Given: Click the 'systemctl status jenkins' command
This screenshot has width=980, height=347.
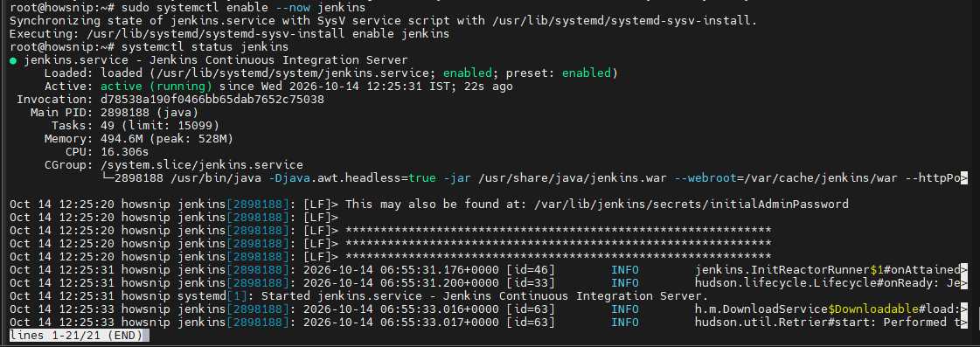Looking at the screenshot, I should [205, 47].
